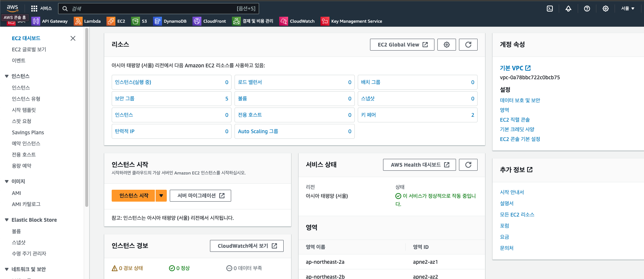Collapse the 인스턴스 sidebar section
The image size is (644, 279).
7,76
